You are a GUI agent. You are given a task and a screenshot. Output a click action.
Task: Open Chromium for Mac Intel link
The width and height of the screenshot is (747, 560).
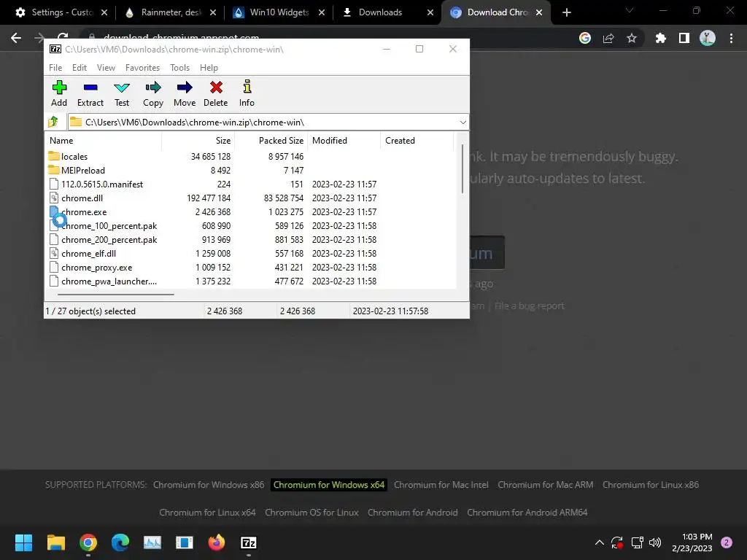coord(441,485)
